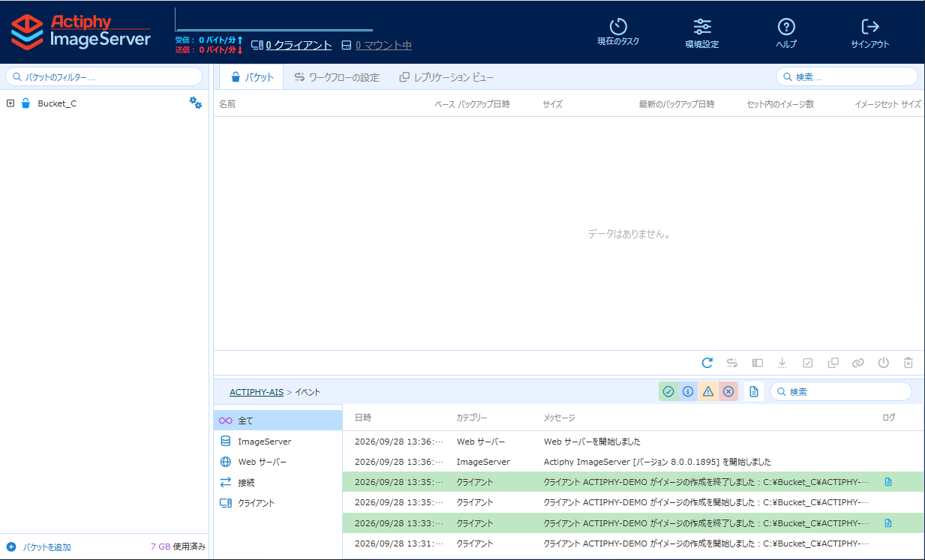925x560 pixels.
Task: Select the 'Web サーバーを開始しました' event row
Action: (x=633, y=442)
